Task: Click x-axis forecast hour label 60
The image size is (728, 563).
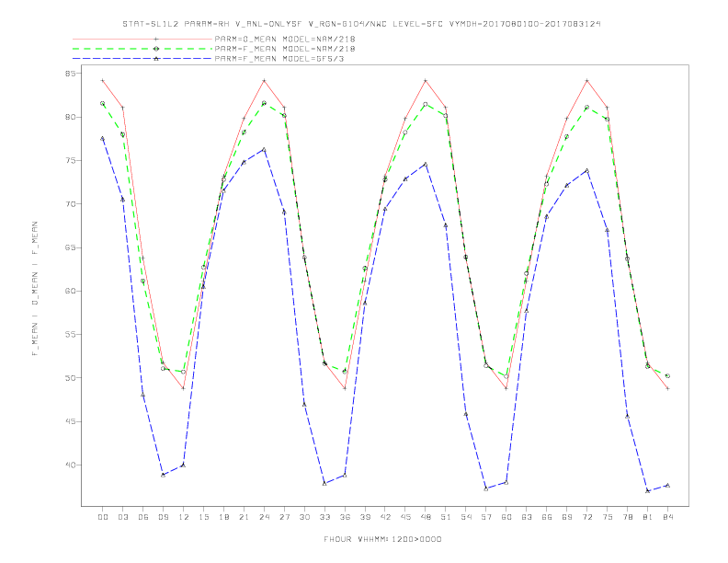Action: (506, 517)
